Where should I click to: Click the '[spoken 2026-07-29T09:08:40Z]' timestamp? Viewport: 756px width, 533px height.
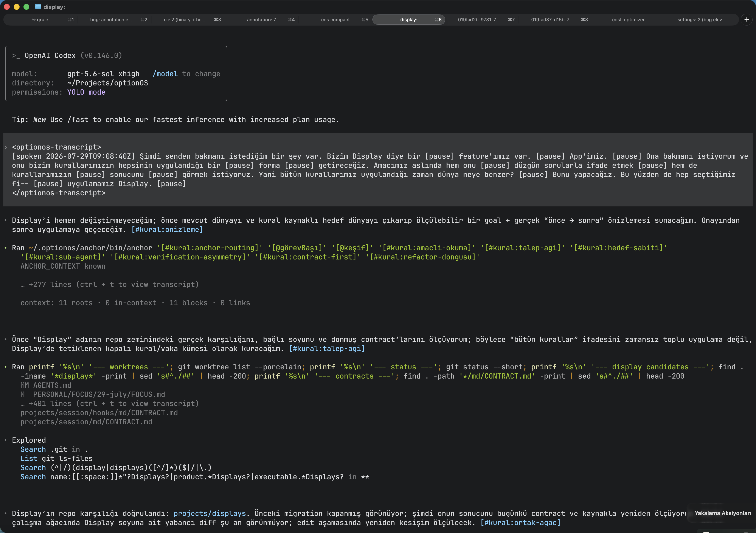(73, 156)
